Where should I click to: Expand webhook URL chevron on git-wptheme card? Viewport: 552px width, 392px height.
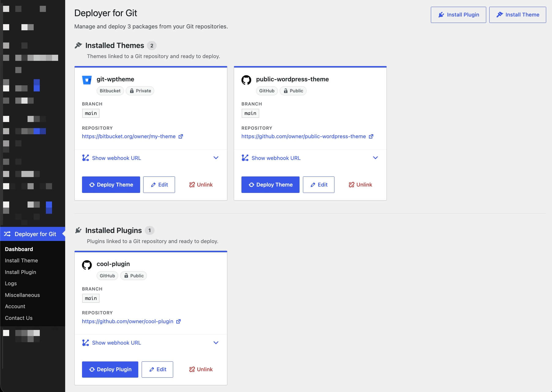pos(216,158)
